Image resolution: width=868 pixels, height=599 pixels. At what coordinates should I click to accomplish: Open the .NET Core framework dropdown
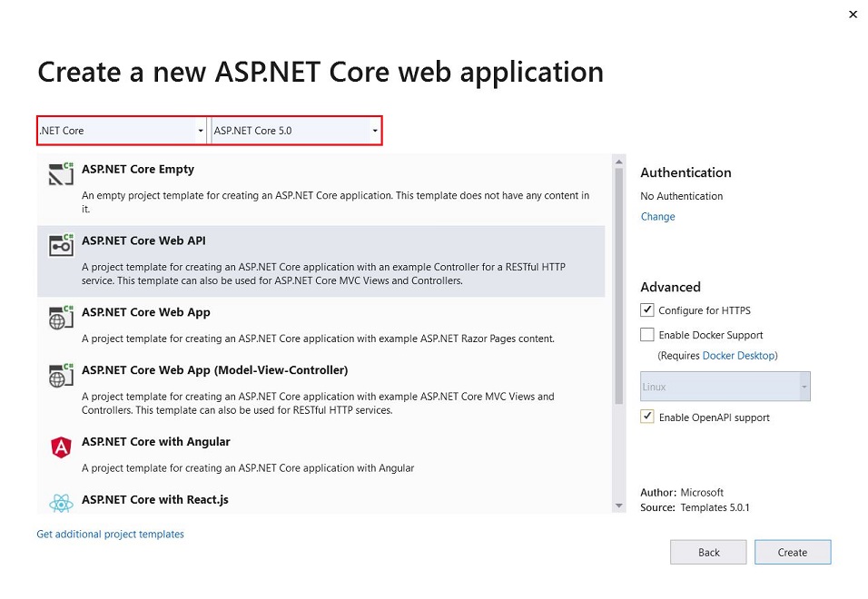tap(122, 131)
